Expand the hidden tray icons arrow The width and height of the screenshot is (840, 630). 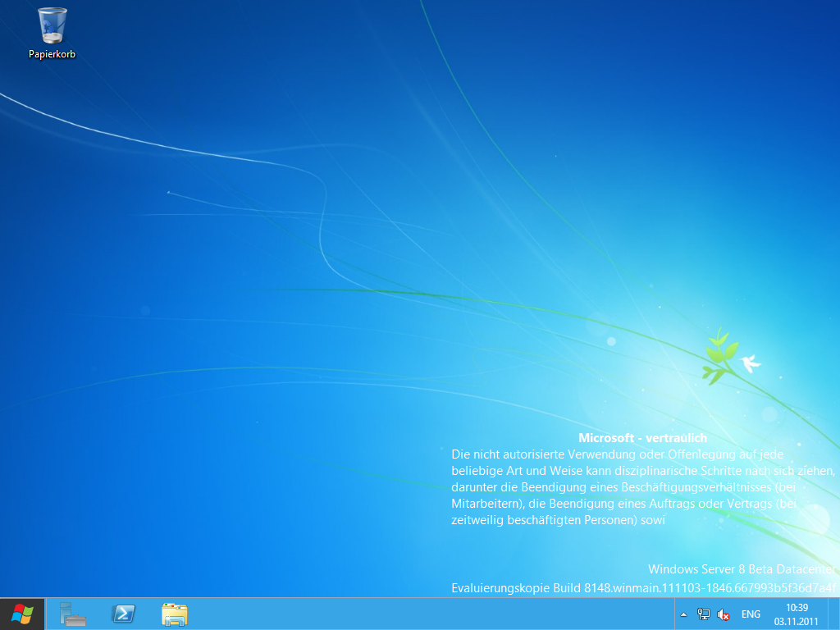point(684,614)
